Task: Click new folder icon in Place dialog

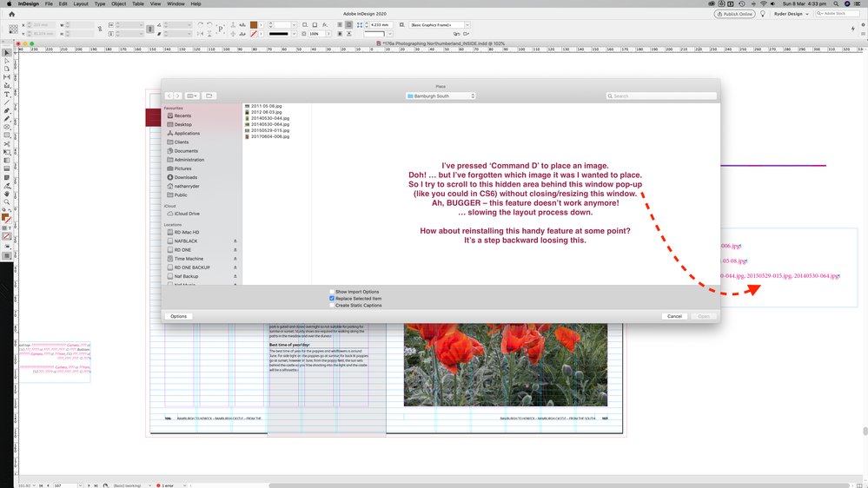Action: click(209, 96)
